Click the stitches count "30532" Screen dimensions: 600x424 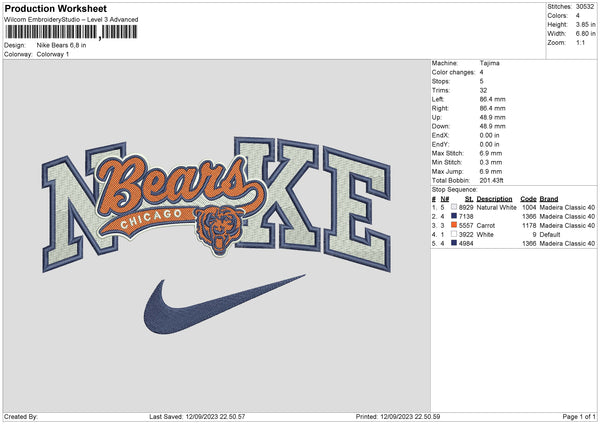click(x=585, y=7)
